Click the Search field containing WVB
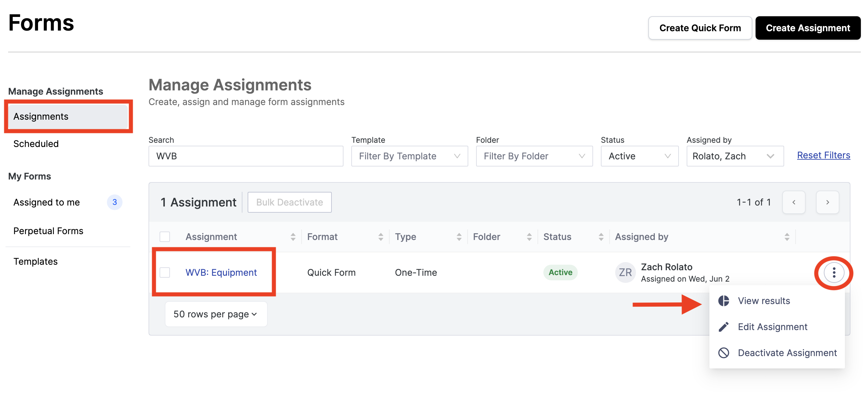 pos(246,156)
